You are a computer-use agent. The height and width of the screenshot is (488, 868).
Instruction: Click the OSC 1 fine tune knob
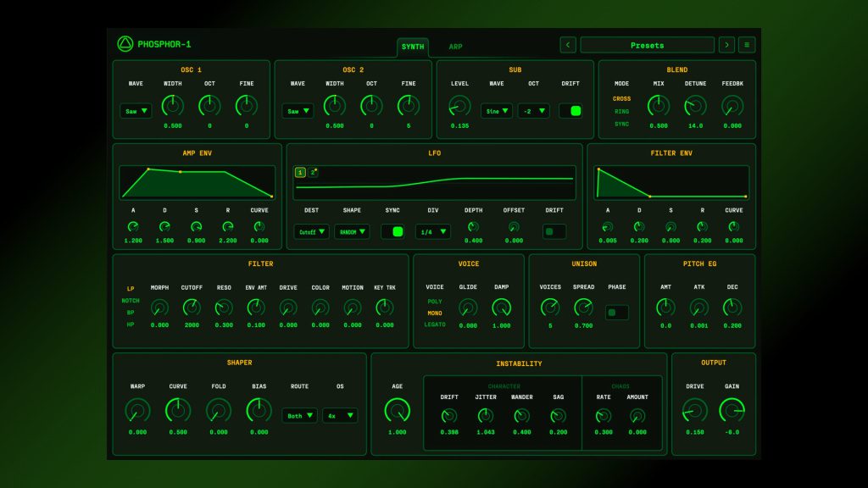point(247,106)
